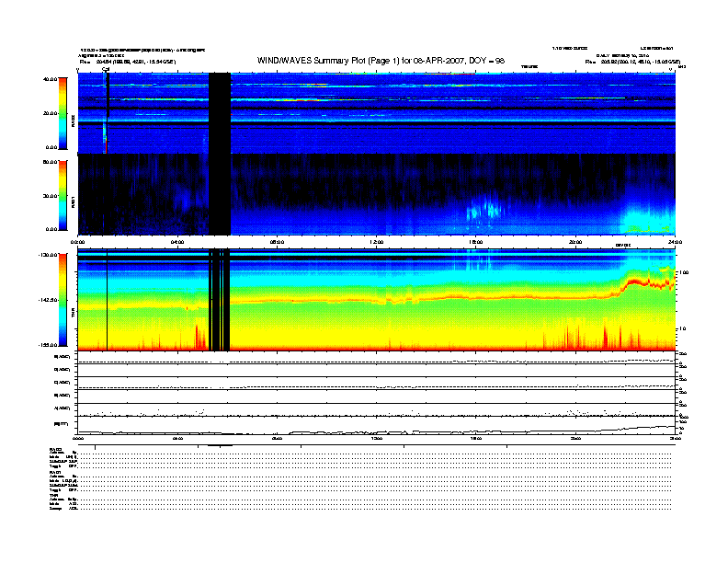Click the 30.00 label on RAD1 scale

pos(51,196)
